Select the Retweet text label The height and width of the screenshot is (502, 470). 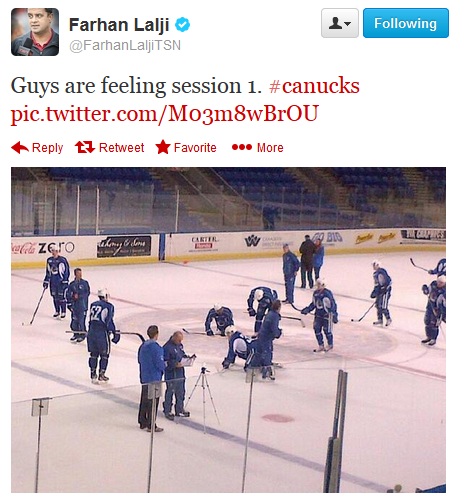coord(122,148)
